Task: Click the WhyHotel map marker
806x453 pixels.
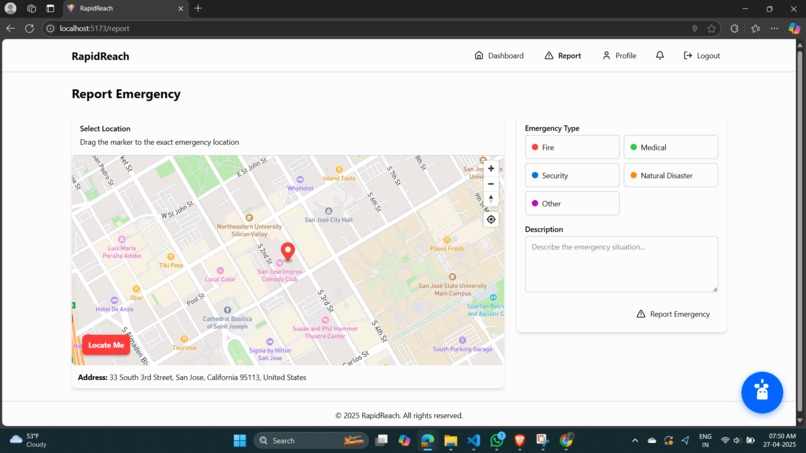Action: (x=300, y=179)
